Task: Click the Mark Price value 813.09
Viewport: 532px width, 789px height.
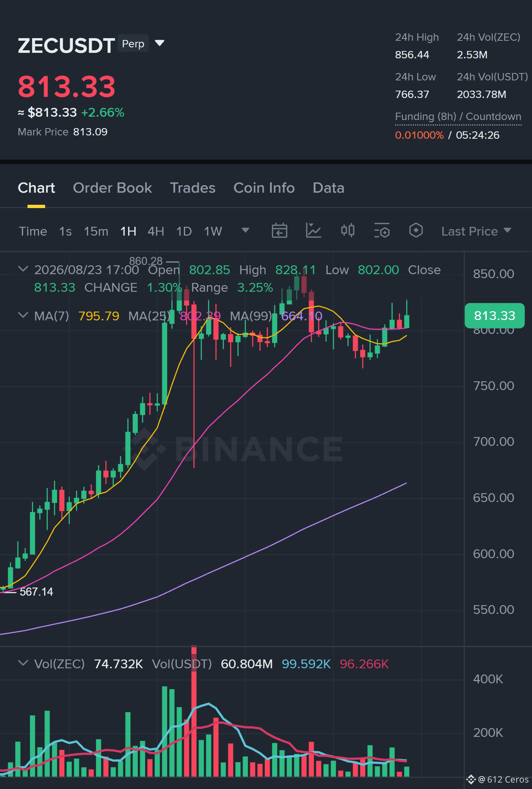Action: coord(90,132)
